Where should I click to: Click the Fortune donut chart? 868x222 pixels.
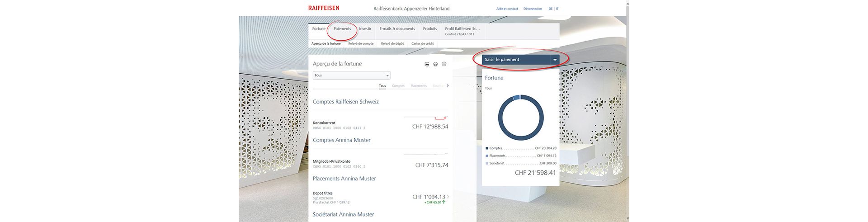tap(521, 117)
